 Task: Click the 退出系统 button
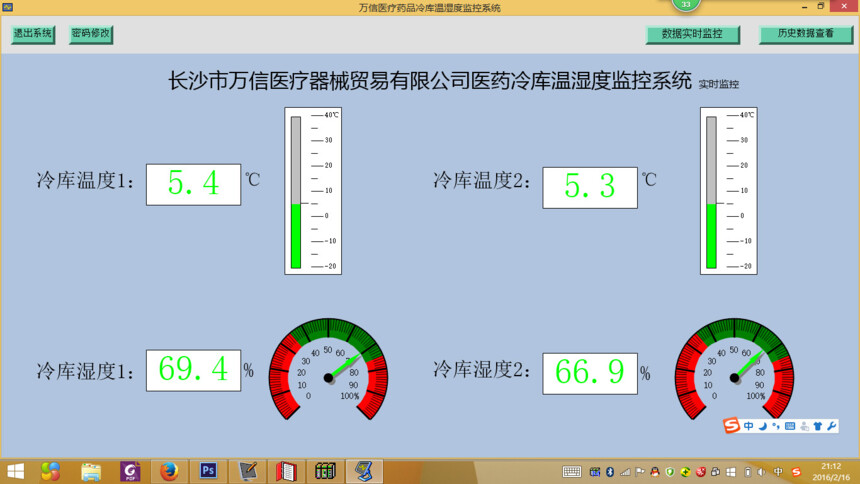(x=33, y=34)
